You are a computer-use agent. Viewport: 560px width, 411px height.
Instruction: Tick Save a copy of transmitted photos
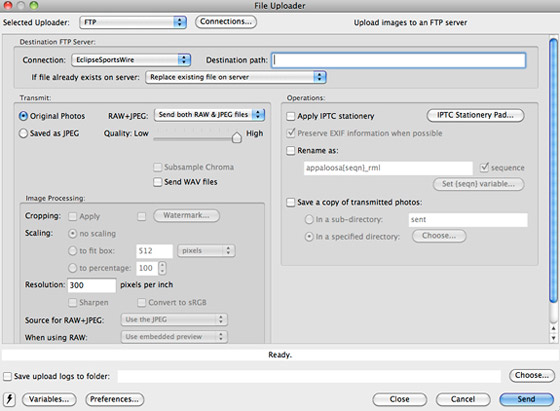pos(291,202)
